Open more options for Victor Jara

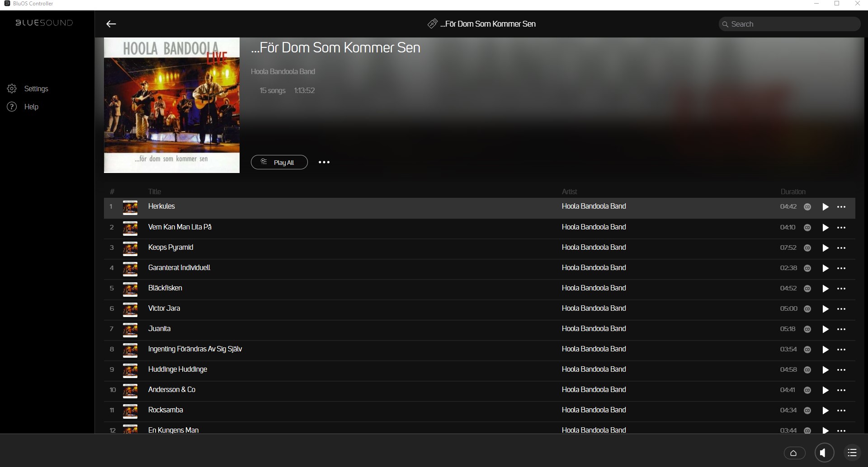[x=841, y=309]
